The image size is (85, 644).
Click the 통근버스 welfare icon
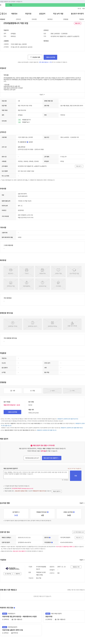[11, 271]
